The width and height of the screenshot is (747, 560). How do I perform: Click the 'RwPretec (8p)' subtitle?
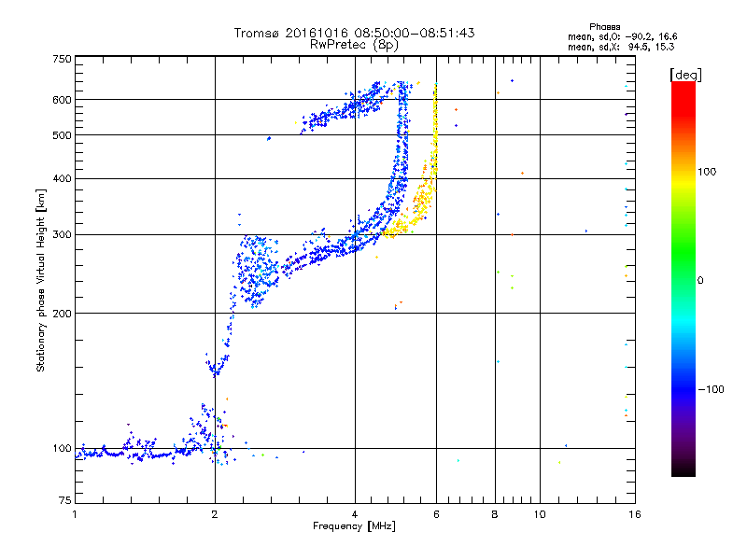354,45
